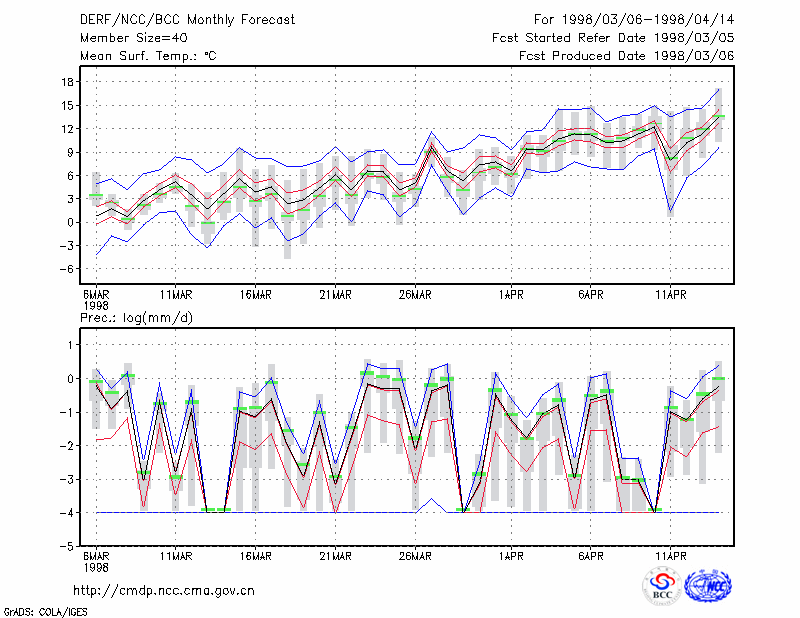Click the Member Size=40 text
Screen dimensions: 800x618
(134, 38)
